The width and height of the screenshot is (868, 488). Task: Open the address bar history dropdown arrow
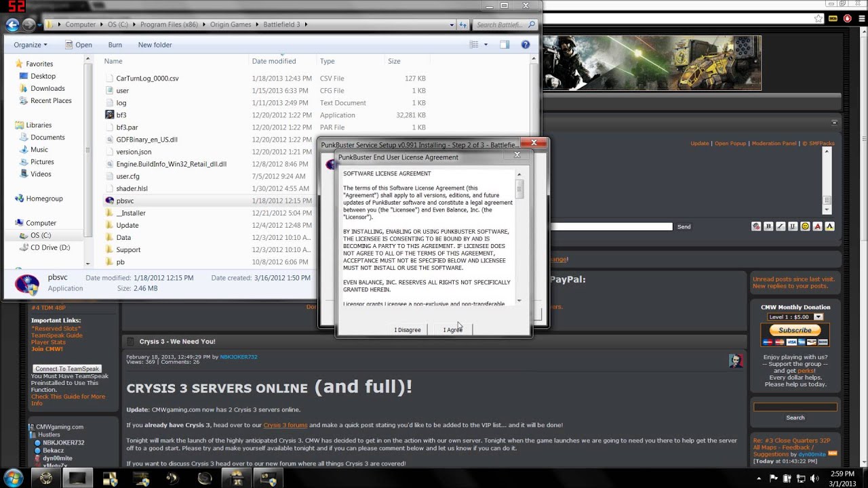452,25
